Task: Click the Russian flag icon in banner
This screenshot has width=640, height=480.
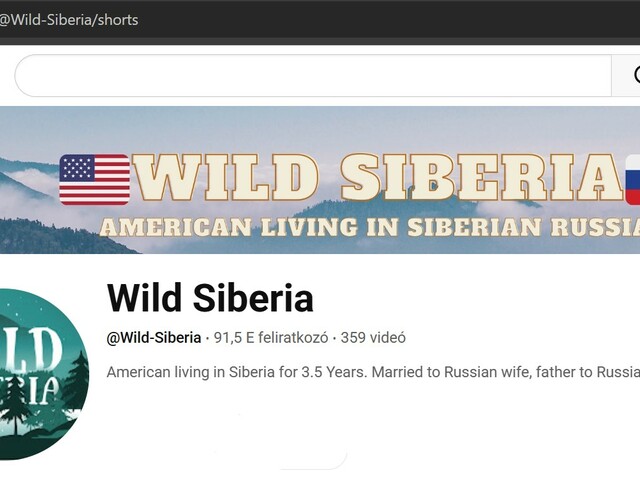Action: click(x=633, y=180)
